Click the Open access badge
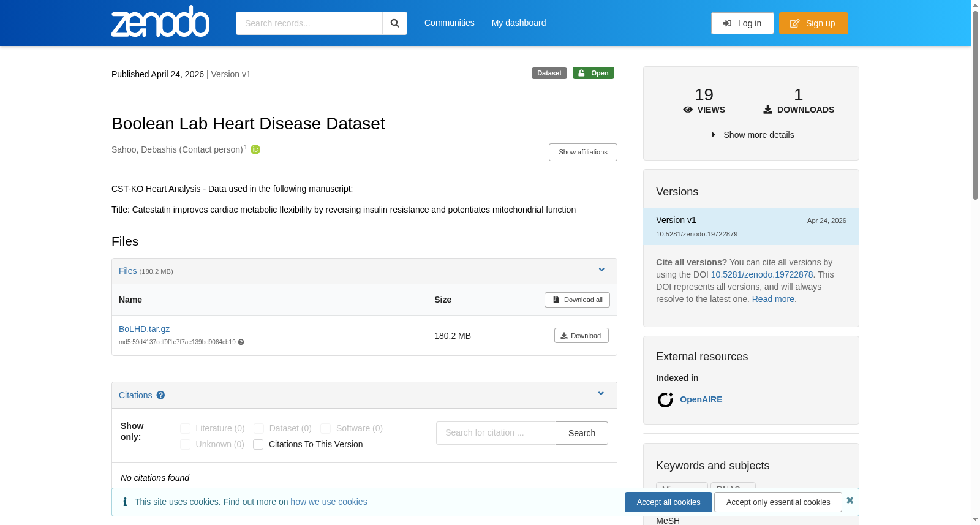Screen dimensions: 980x525 pyautogui.click(x=594, y=73)
